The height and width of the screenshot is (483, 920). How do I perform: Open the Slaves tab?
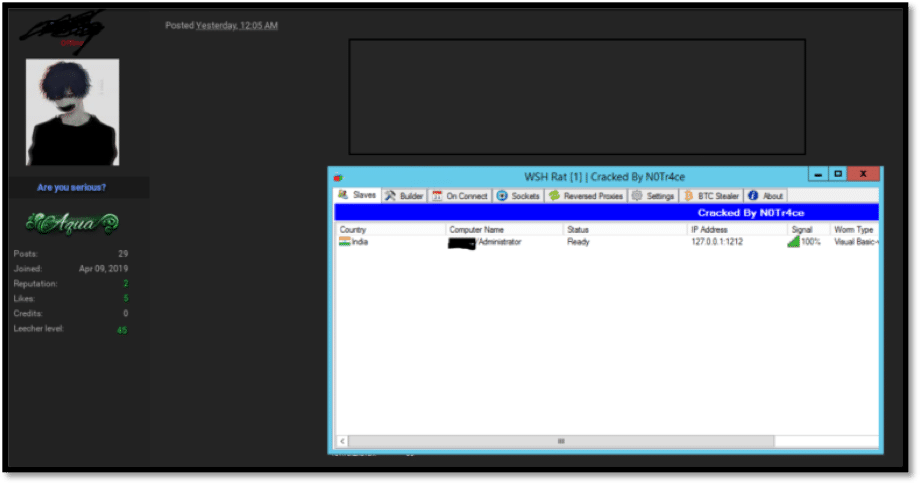click(357, 195)
